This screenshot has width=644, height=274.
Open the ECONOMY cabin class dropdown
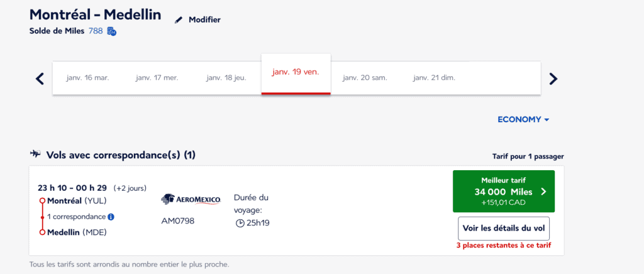point(523,120)
